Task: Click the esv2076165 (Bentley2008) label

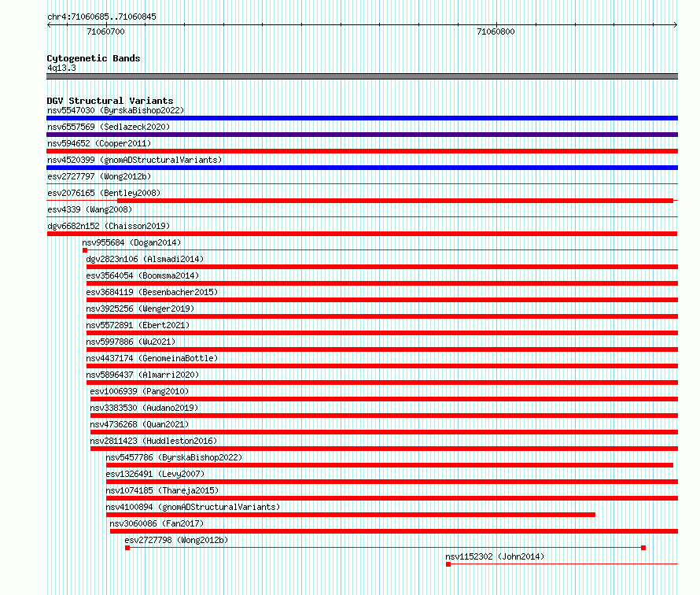Action: tap(104, 193)
